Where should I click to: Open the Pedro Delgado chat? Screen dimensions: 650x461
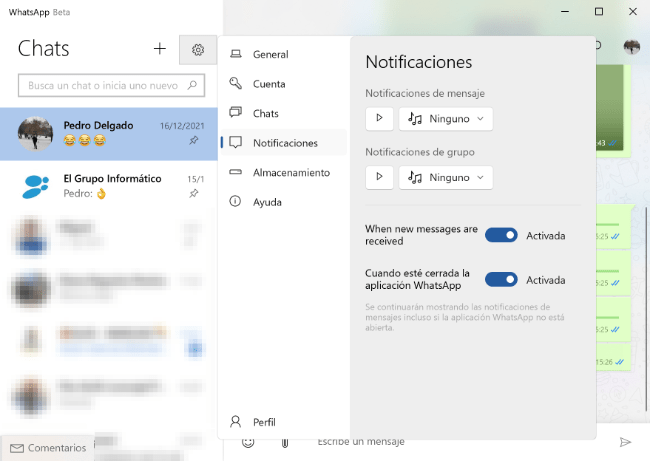109,134
